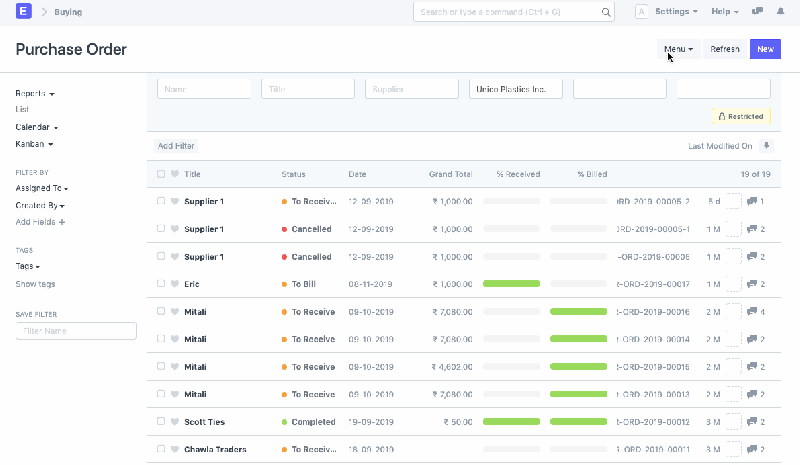Click assignee avatar placeholder on Scott Ties row
The height and width of the screenshot is (465, 800).
pyautogui.click(x=733, y=422)
